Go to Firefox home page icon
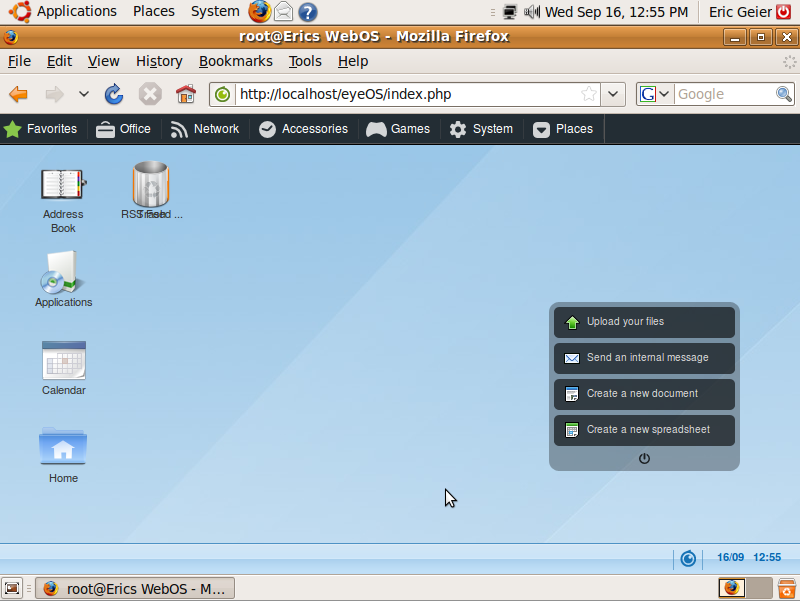 tap(186, 94)
